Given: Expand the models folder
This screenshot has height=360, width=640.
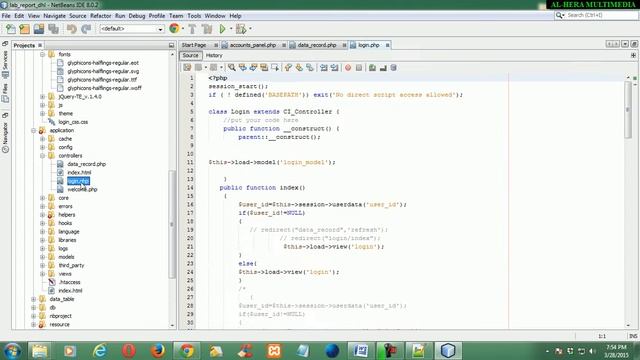Looking at the screenshot, I should tap(42, 257).
